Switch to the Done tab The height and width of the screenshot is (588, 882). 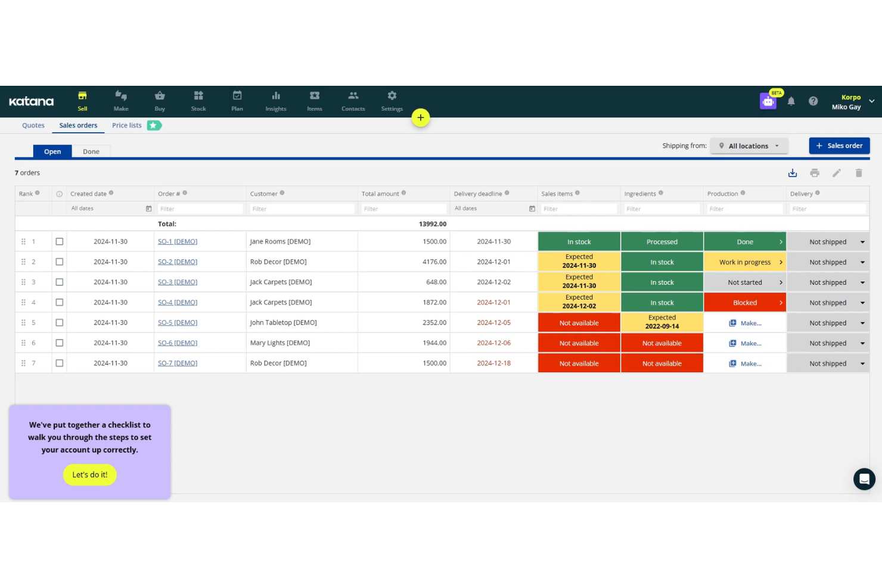91,151
